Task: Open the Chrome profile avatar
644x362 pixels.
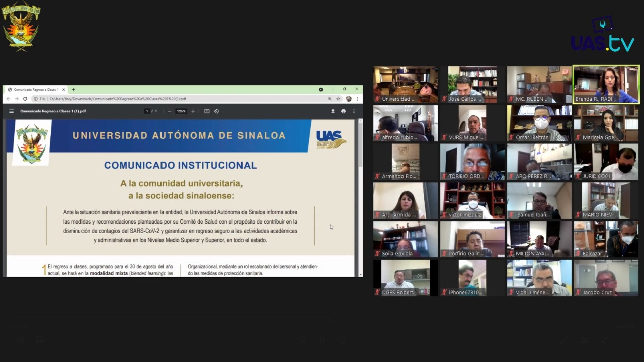Action: point(349,99)
